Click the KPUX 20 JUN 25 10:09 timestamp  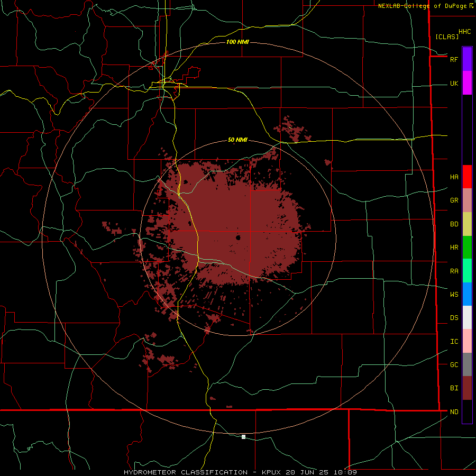[x=309, y=472]
